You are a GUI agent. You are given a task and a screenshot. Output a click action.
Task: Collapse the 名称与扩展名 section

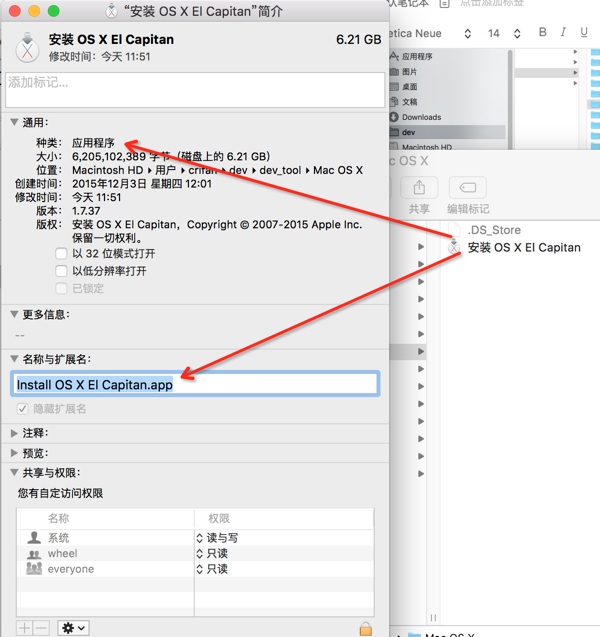14,359
